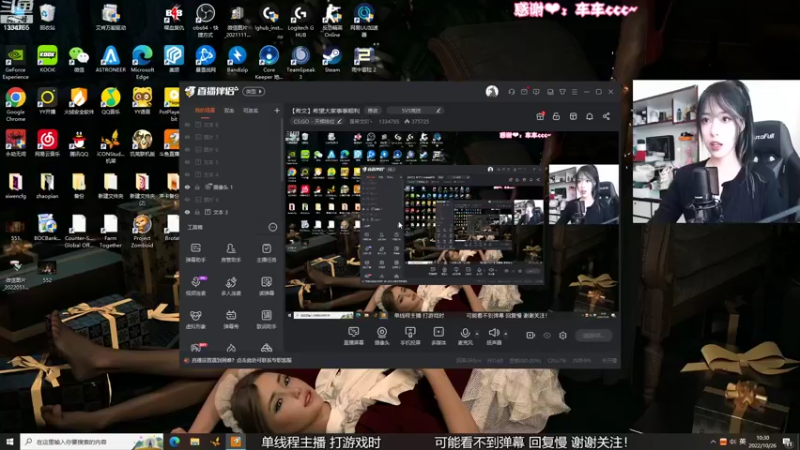Add a 多媒体 media source
Image resolution: width=800 pixels, height=450 pixels.
[438, 336]
